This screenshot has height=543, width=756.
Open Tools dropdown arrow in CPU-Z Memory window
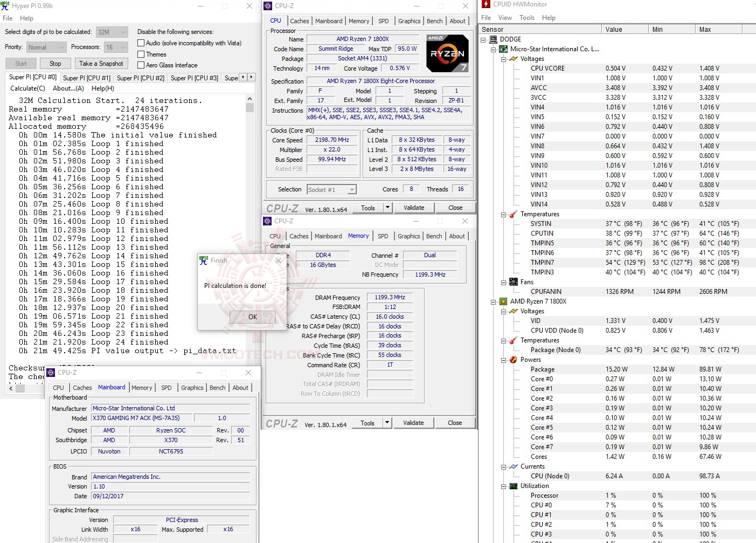tap(387, 423)
